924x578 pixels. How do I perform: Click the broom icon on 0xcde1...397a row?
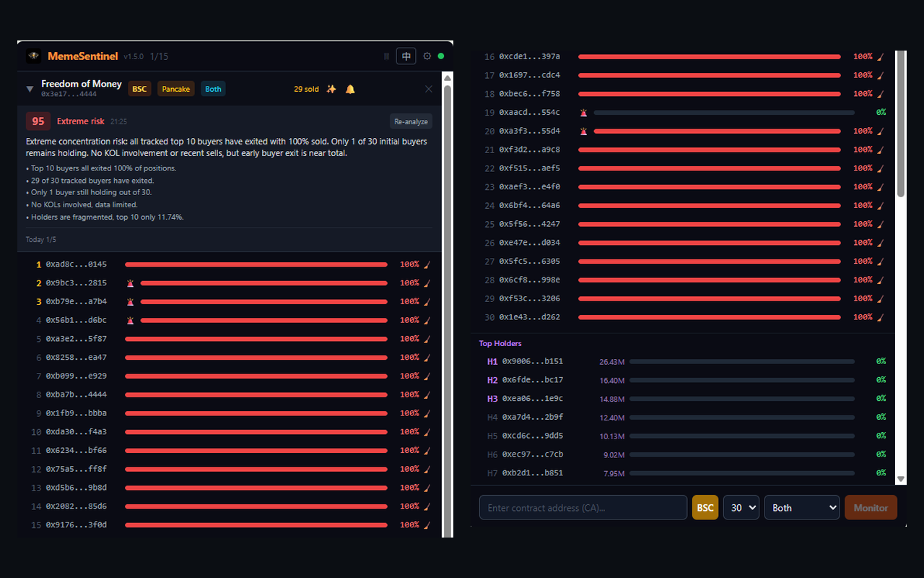[x=880, y=56]
